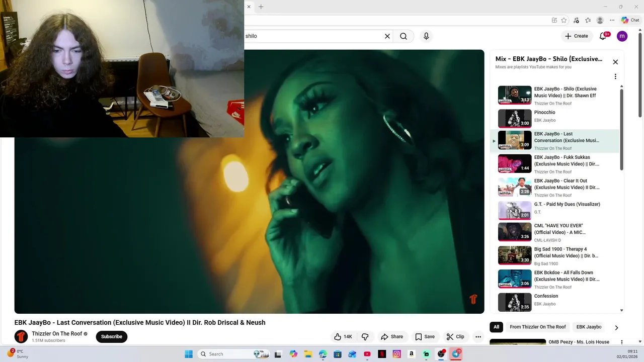Select currently playing 'Last Conversation' playlist row
The image size is (644, 362).
pos(555,141)
